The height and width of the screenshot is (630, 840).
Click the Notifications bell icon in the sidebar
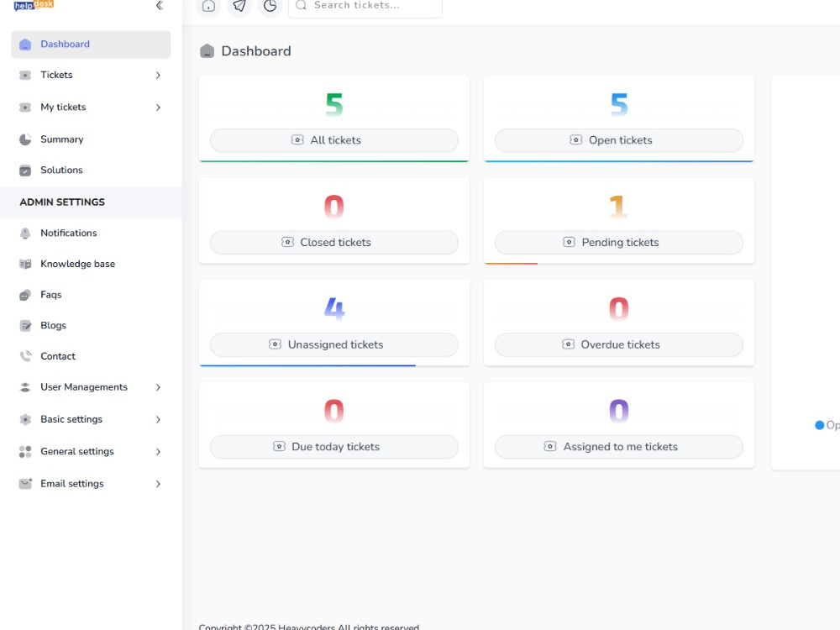(24, 233)
